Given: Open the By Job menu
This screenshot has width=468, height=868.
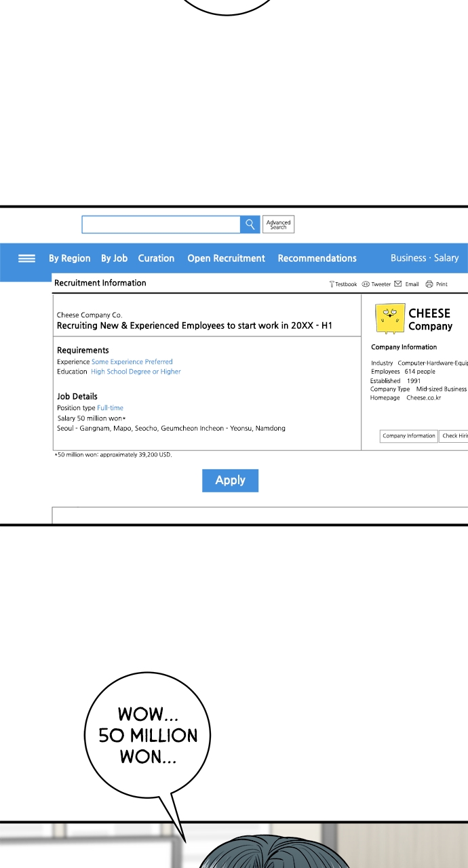Looking at the screenshot, I should pyautogui.click(x=115, y=258).
